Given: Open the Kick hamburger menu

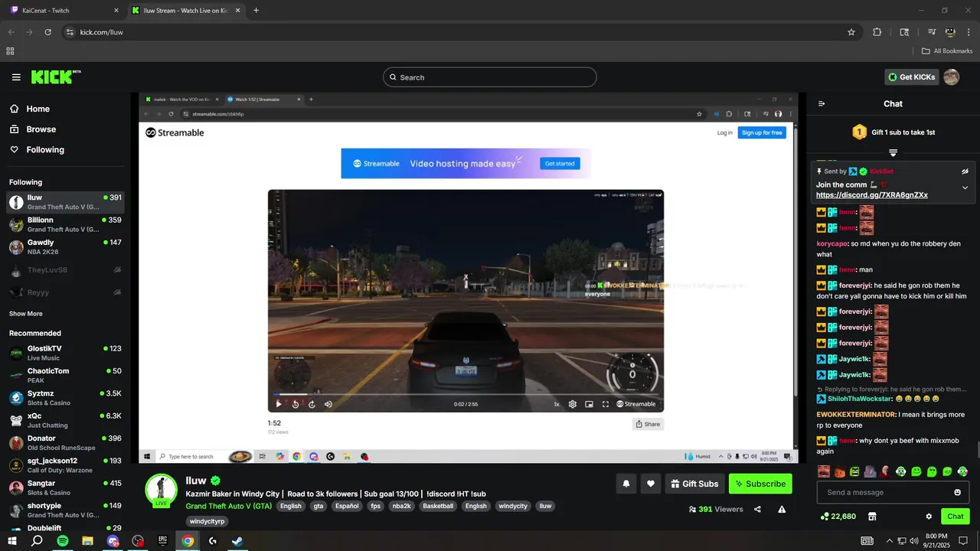Looking at the screenshot, I should (x=16, y=77).
